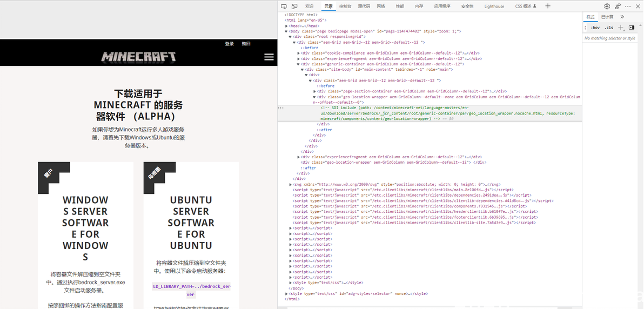Add new style rule plus icon
Image resolution: width=644 pixels, height=309 pixels.
point(621,28)
